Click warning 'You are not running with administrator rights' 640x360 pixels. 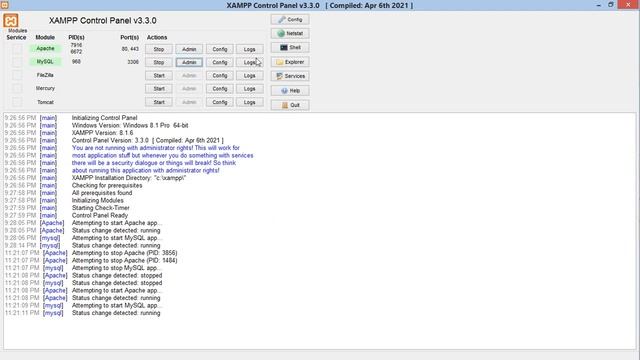point(156,148)
